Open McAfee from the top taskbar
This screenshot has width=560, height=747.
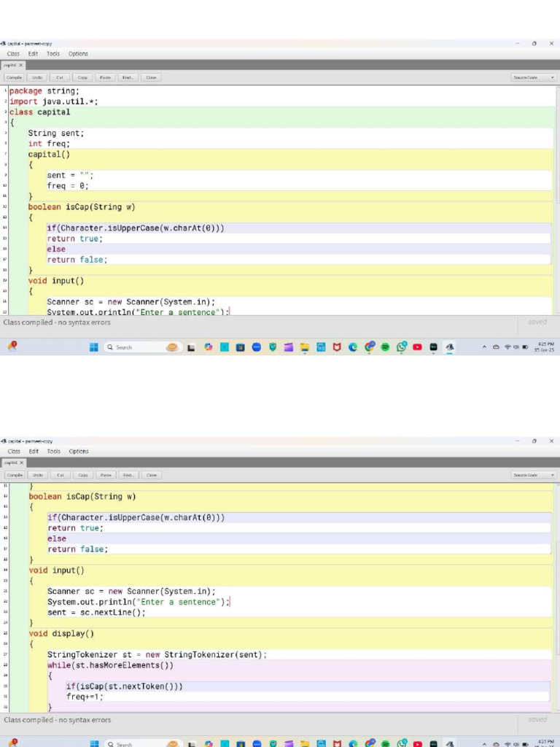(337, 347)
